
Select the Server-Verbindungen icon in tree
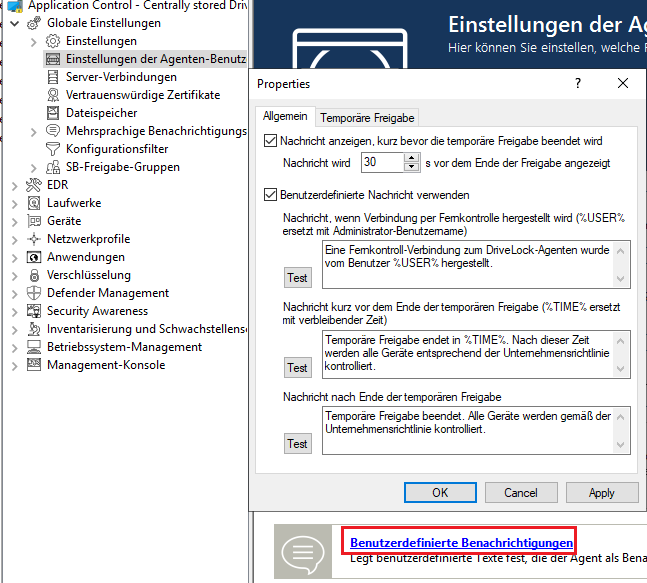pyautogui.click(x=53, y=77)
